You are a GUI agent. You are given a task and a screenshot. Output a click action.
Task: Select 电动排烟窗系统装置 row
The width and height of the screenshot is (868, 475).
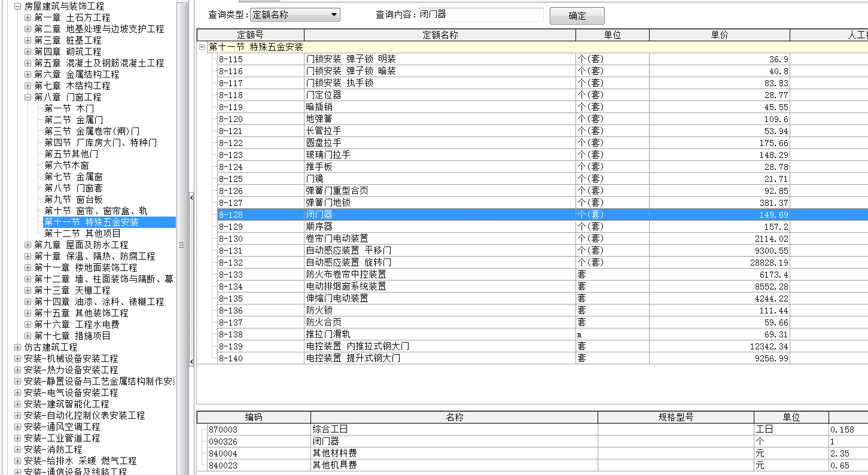tap(543, 287)
